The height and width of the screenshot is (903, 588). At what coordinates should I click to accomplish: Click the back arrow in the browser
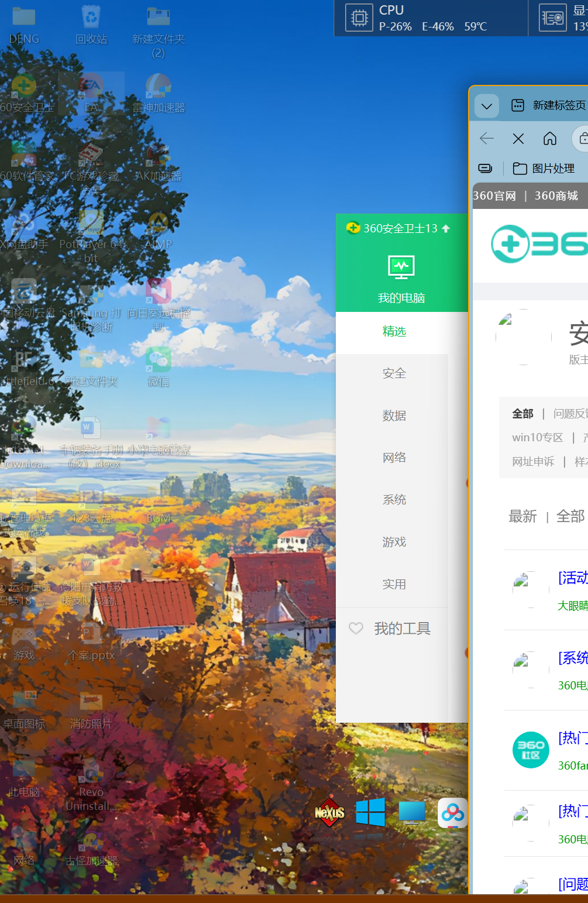point(486,139)
